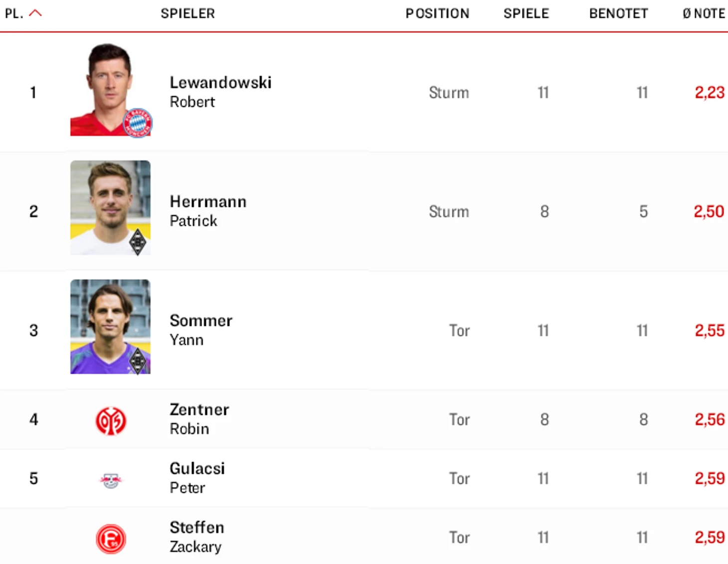
Task: Open Steffen Zackary player profile link
Action: (x=197, y=537)
